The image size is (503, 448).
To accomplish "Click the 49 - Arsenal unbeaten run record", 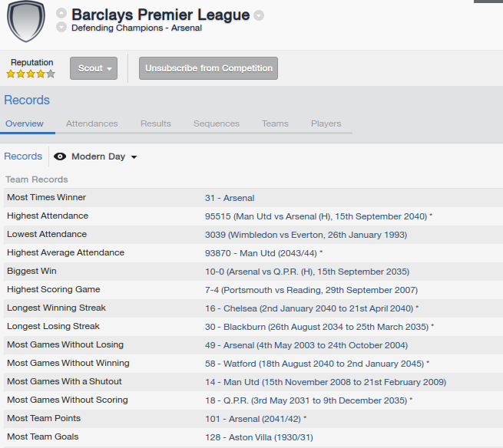I will tap(306, 345).
